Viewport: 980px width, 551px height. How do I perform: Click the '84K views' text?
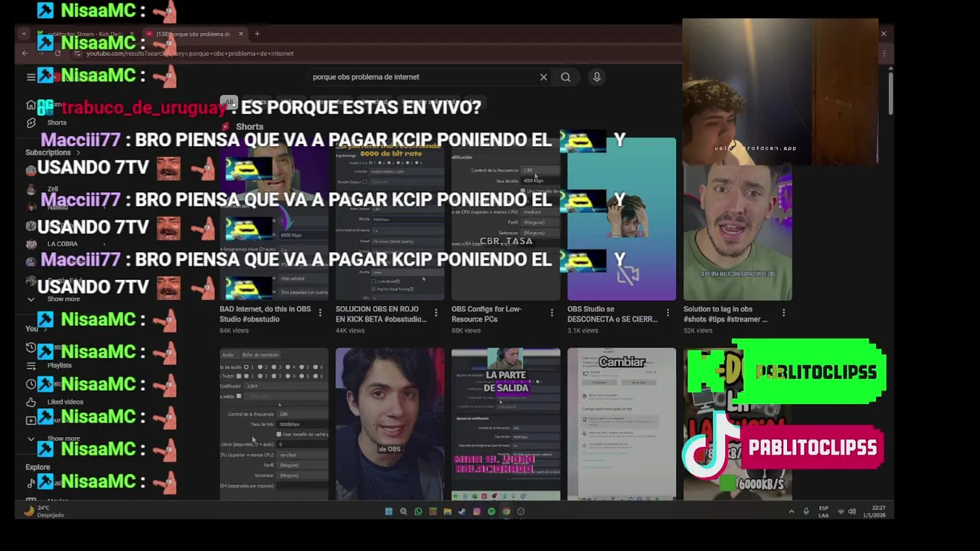(234, 331)
